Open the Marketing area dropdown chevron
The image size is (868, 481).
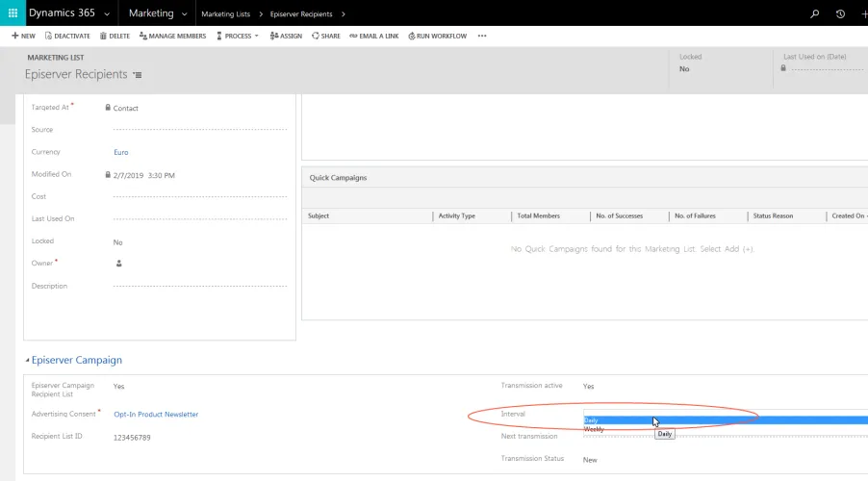185,13
